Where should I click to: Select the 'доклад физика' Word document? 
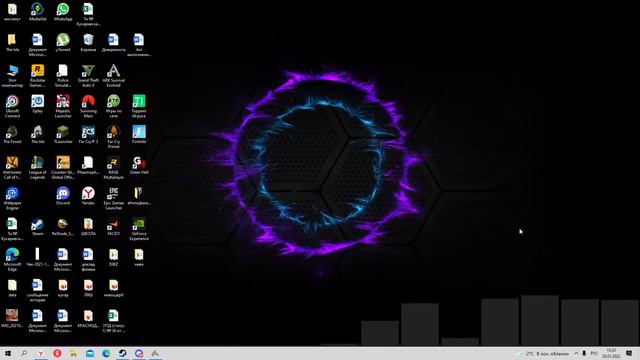pyautogui.click(x=88, y=260)
